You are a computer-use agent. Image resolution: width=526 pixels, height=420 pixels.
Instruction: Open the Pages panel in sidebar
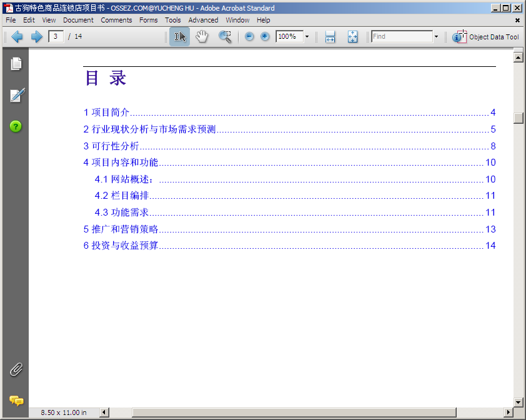pyautogui.click(x=16, y=64)
